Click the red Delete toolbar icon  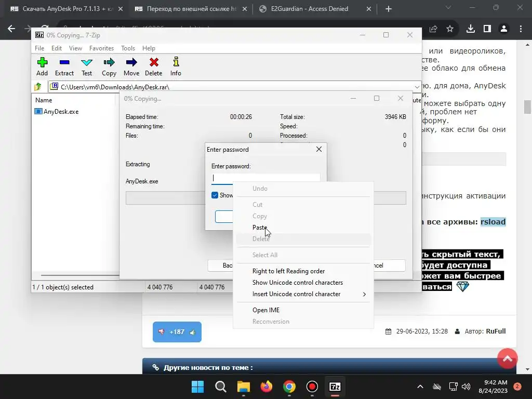click(x=154, y=66)
